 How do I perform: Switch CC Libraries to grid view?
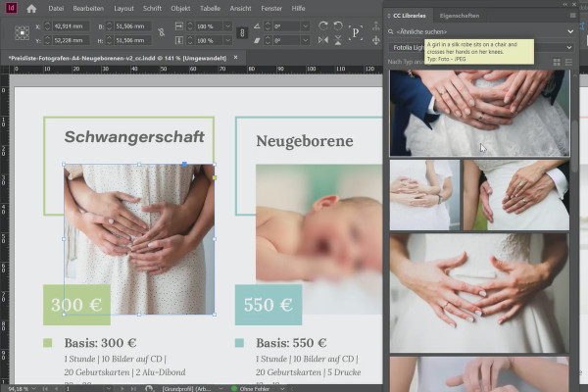pos(557,63)
